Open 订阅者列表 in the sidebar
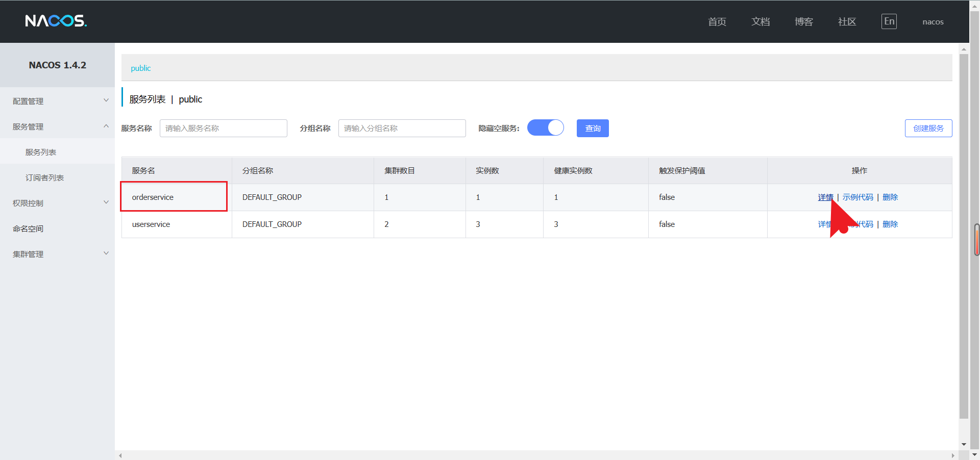The image size is (980, 460). [44, 177]
